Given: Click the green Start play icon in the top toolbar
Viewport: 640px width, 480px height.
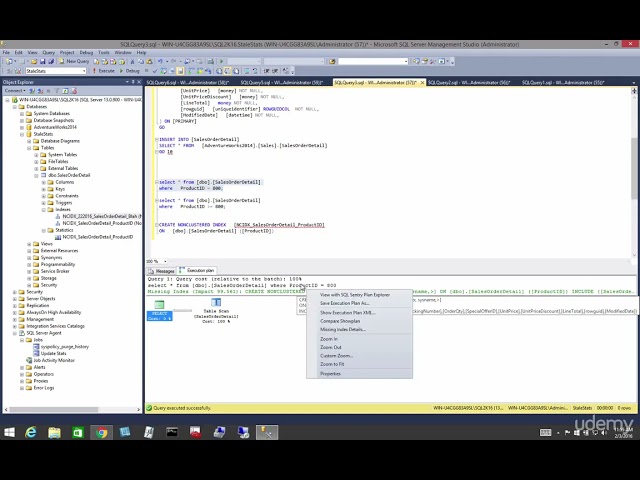Looking at the screenshot, I should [222, 61].
